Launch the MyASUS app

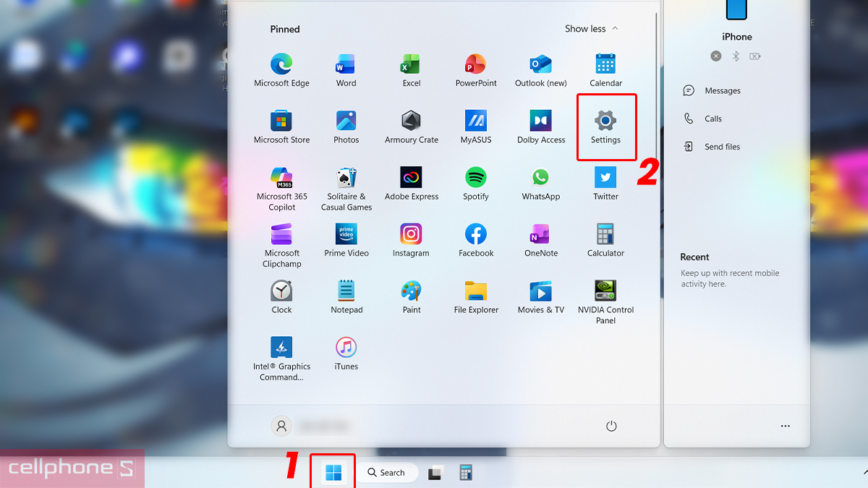[x=476, y=128]
